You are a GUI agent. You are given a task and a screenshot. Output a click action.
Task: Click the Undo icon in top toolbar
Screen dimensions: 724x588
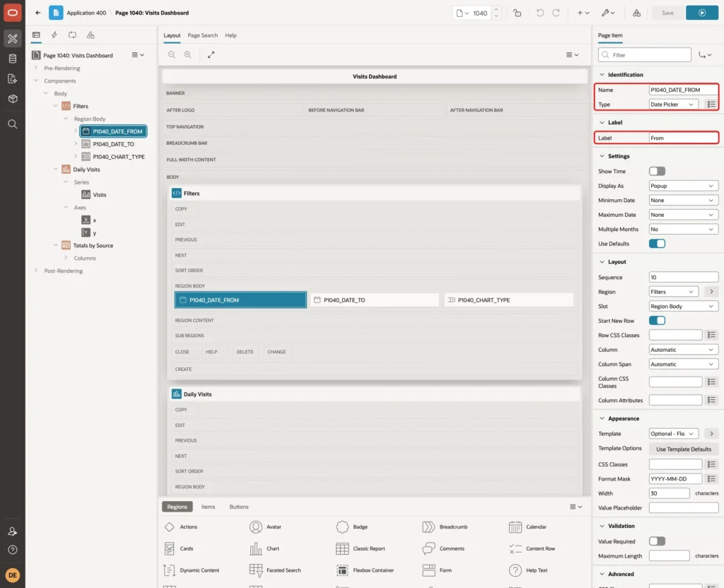(x=539, y=13)
